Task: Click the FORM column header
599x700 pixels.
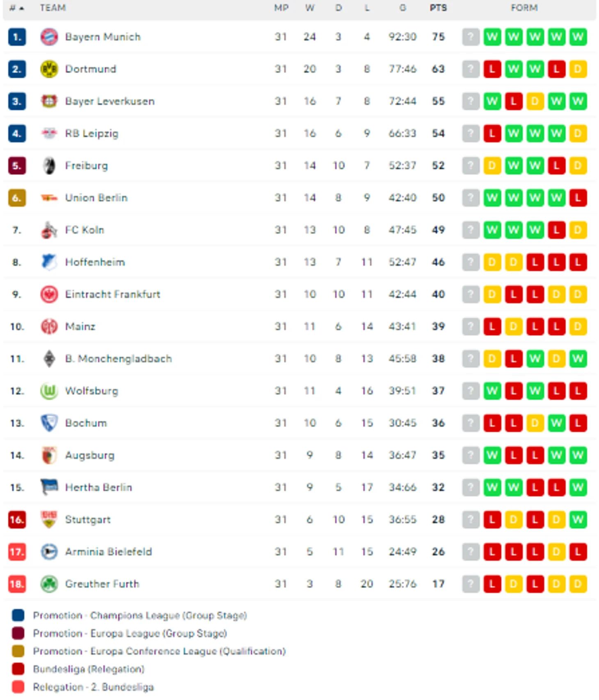Action: 524,8
